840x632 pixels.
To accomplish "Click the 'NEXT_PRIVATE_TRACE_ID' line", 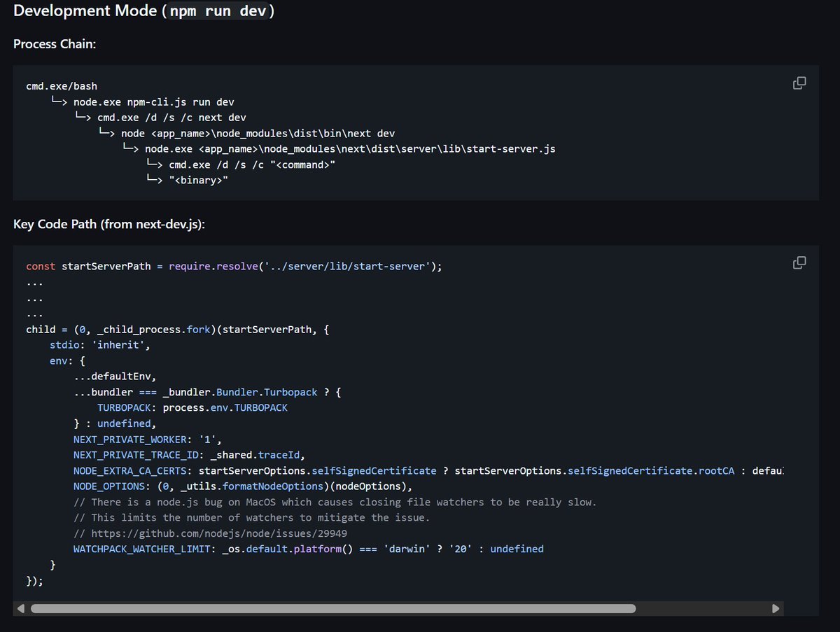I will coord(189,455).
